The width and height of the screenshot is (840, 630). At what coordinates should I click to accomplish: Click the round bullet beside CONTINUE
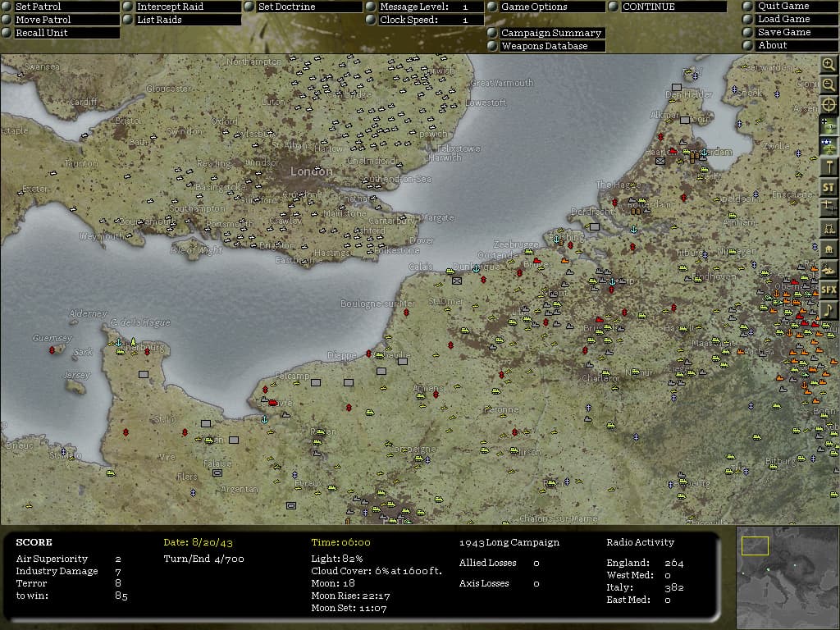(x=614, y=7)
